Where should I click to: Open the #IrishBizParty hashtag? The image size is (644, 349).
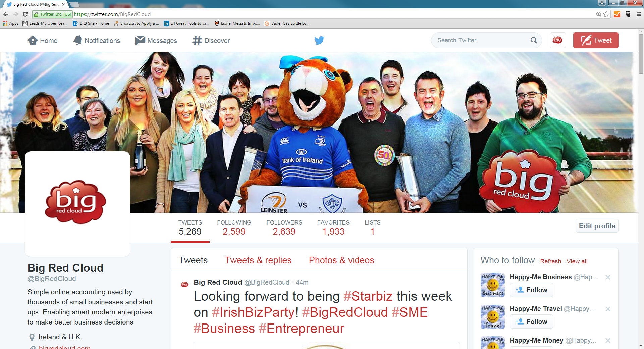pyautogui.click(x=254, y=312)
